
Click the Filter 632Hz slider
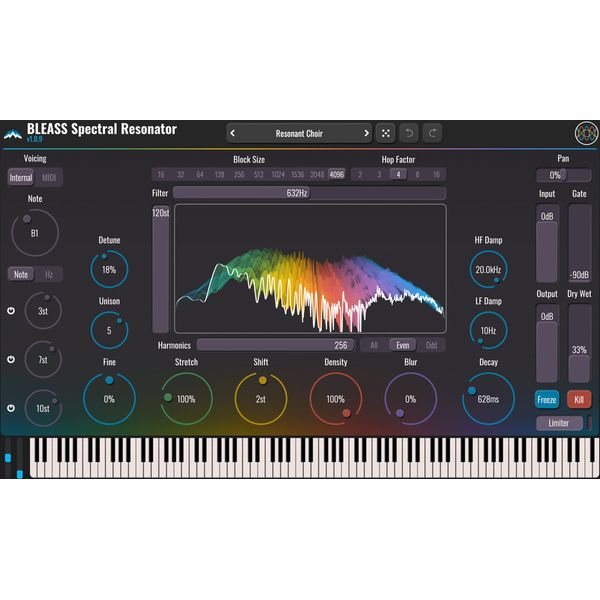click(x=310, y=193)
